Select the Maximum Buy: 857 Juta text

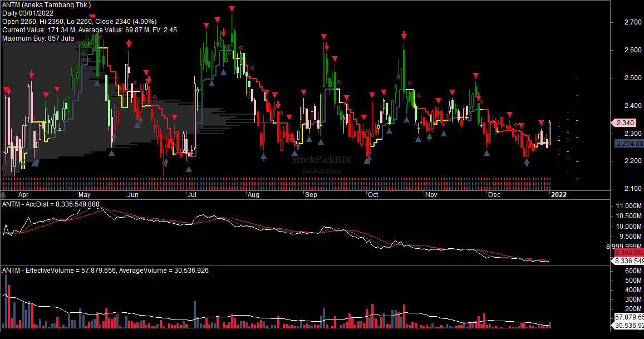point(38,38)
